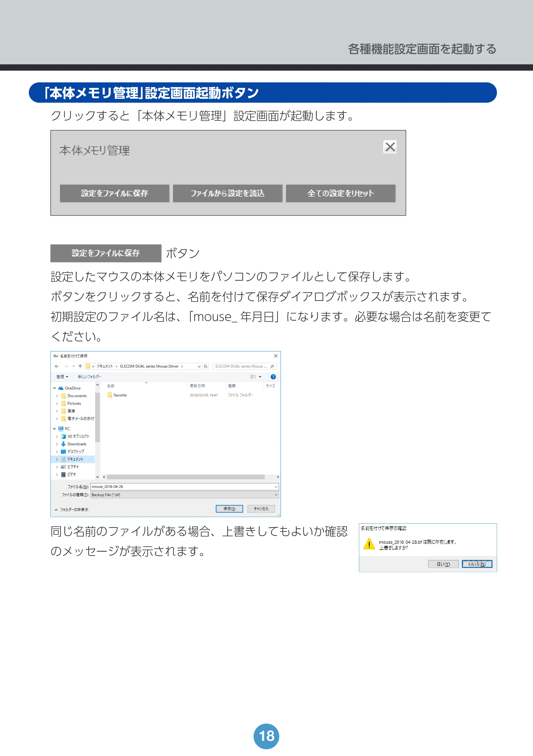This screenshot has height=756, width=533.
Task: Click the forward arrow in save dialog
Action: (x=66, y=366)
